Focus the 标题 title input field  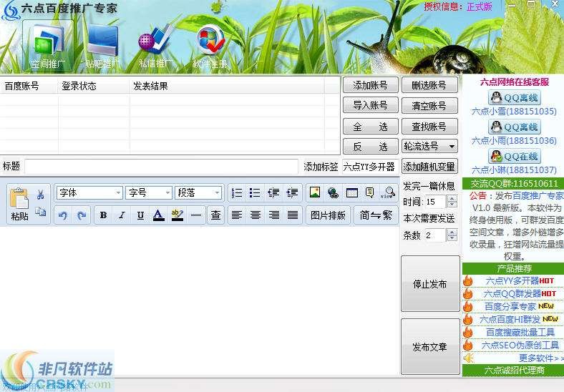point(161,167)
